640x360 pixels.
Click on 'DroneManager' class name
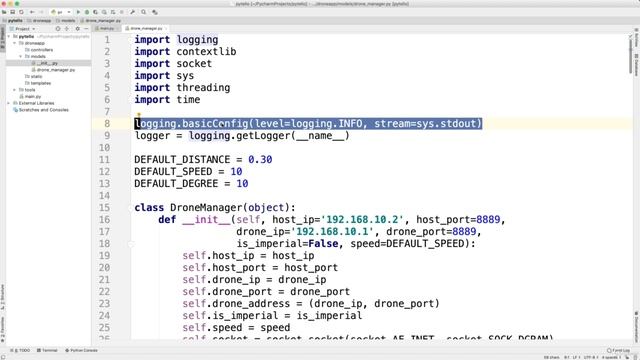(x=206, y=208)
